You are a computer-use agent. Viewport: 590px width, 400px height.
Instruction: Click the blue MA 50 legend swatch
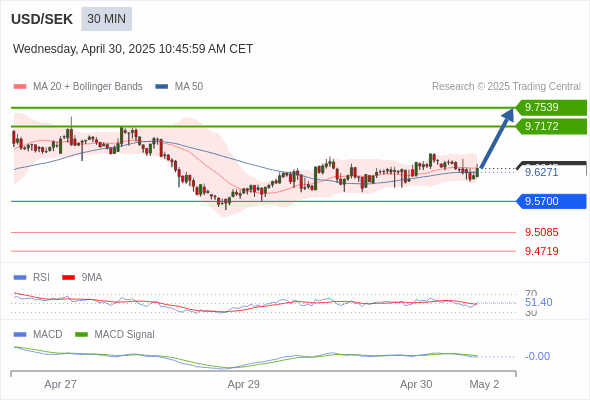click(162, 87)
